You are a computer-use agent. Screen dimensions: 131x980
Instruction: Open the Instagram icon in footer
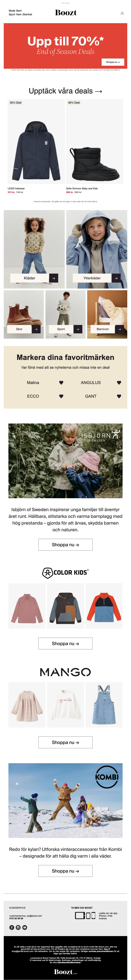pos(18,927)
